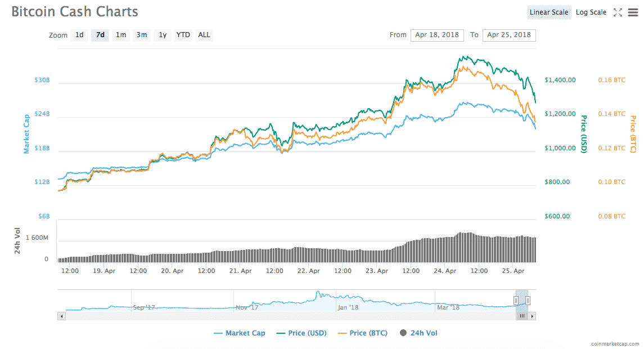The height and width of the screenshot is (349, 644).
Task: Zoom chart to YTD
Action: [183, 35]
